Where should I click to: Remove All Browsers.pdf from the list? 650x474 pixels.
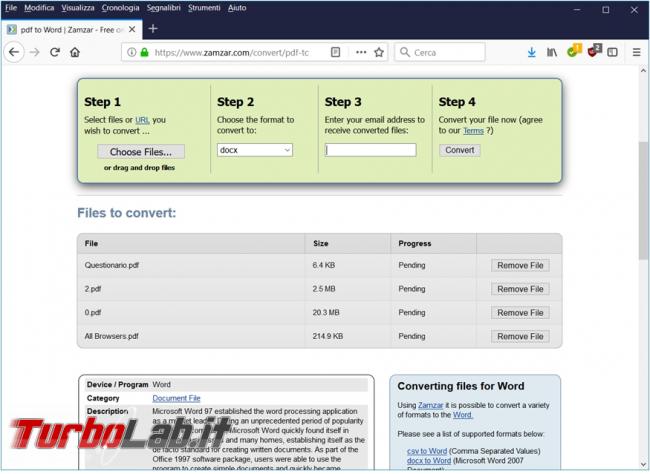(520, 336)
